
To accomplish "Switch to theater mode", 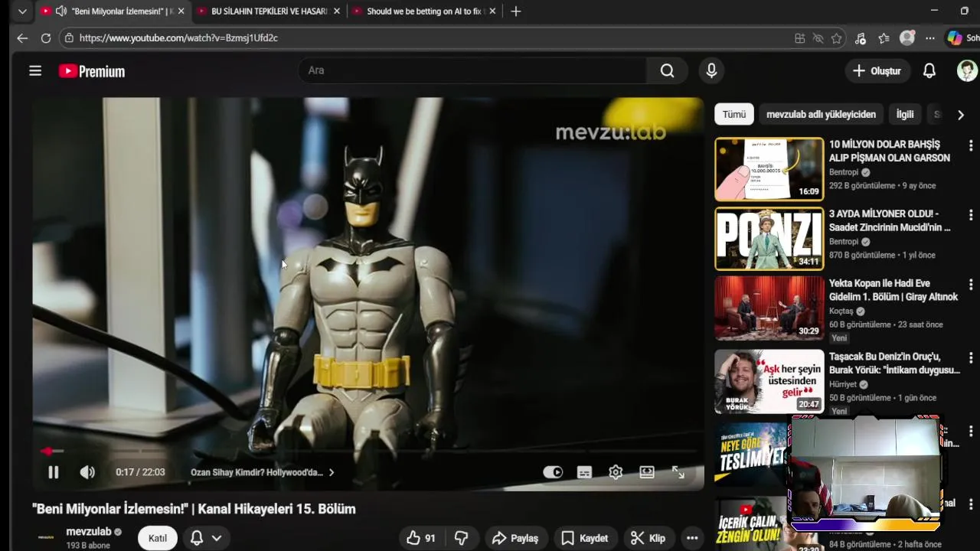I will click(647, 472).
